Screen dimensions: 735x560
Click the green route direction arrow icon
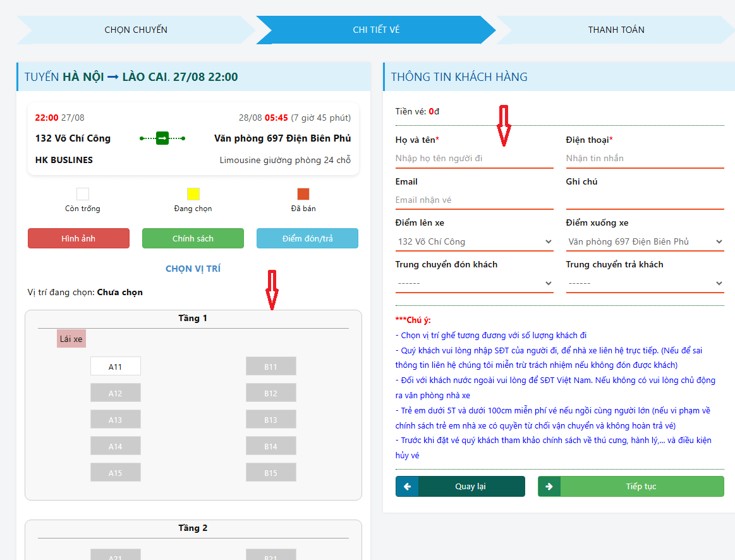[x=162, y=138]
